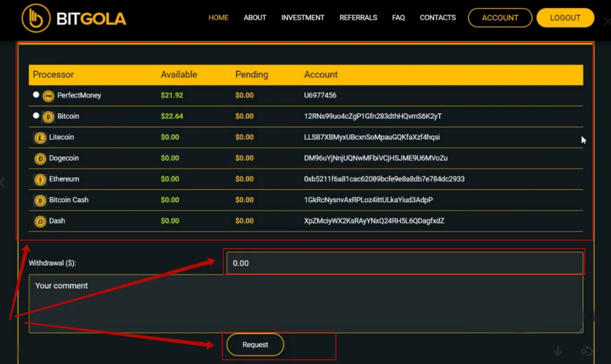Click the Withdrawal ($): label
Image resolution: width=611 pixels, height=364 pixels.
pos(52,263)
